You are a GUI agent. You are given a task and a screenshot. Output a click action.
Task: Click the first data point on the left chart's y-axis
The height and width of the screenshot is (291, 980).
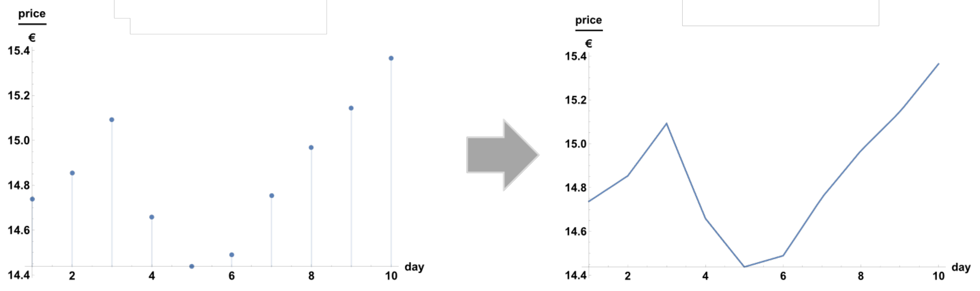point(32,199)
